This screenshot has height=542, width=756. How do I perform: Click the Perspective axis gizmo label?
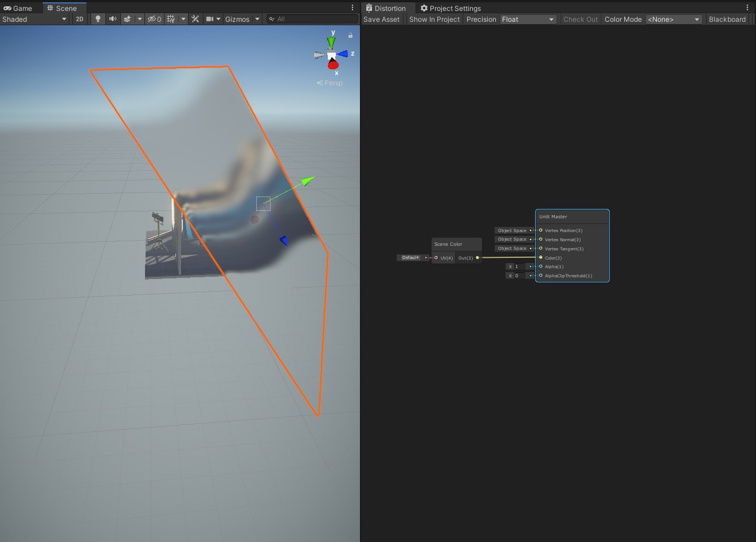tap(330, 83)
